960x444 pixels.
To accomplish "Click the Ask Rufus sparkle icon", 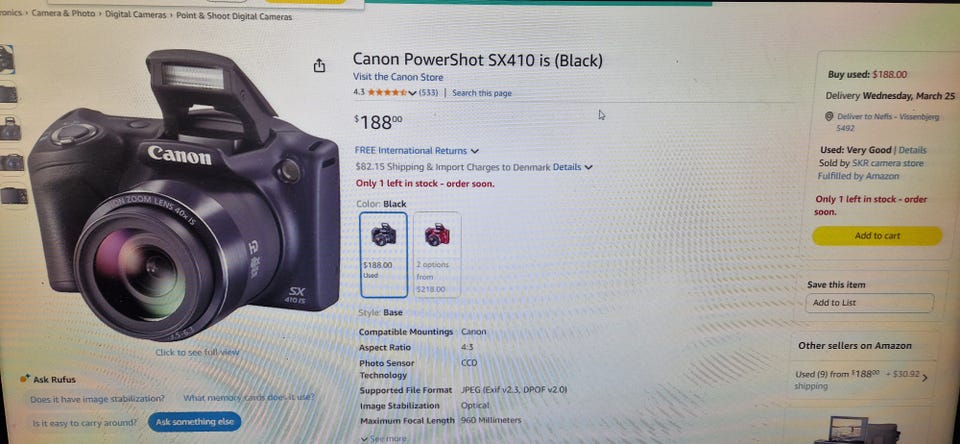I will coord(25,378).
